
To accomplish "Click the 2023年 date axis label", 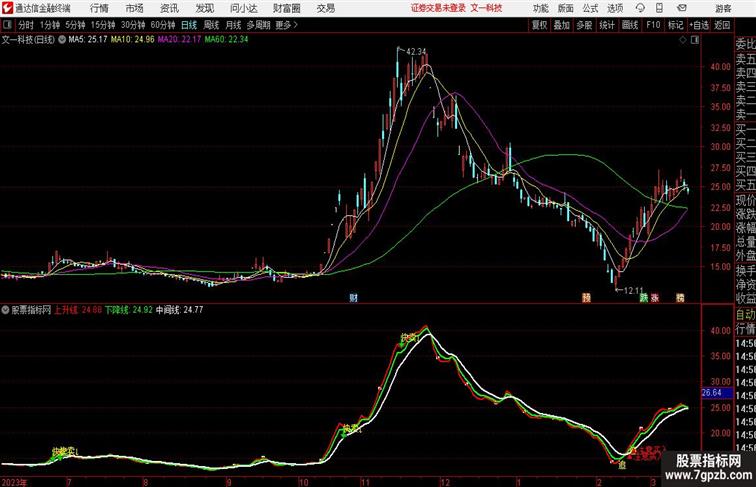I will 14,482.
